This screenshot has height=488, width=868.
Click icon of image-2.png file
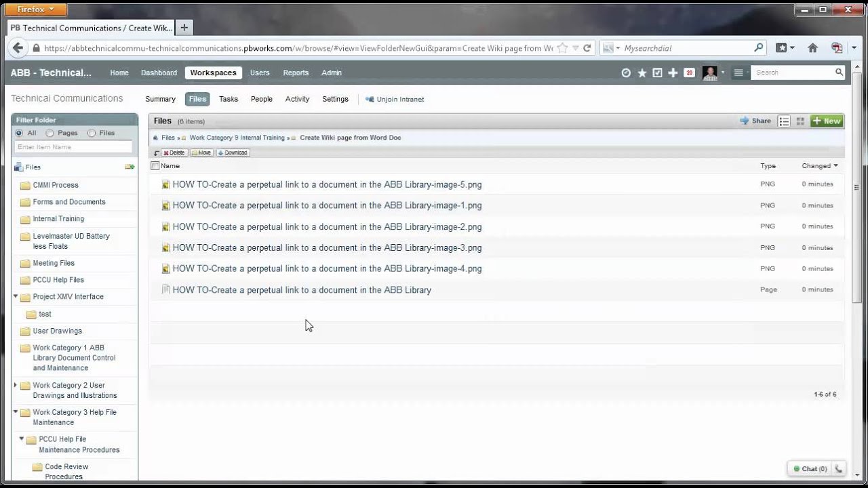click(165, 227)
